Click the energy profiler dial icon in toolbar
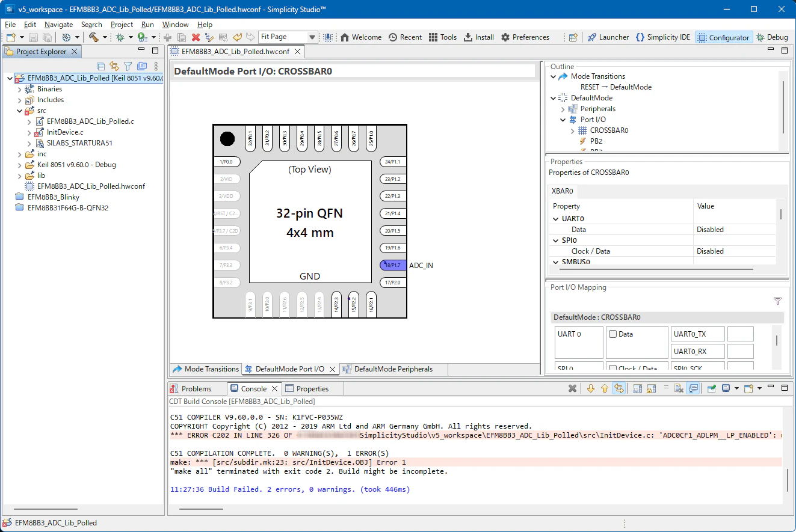This screenshot has width=796, height=532. (66, 37)
